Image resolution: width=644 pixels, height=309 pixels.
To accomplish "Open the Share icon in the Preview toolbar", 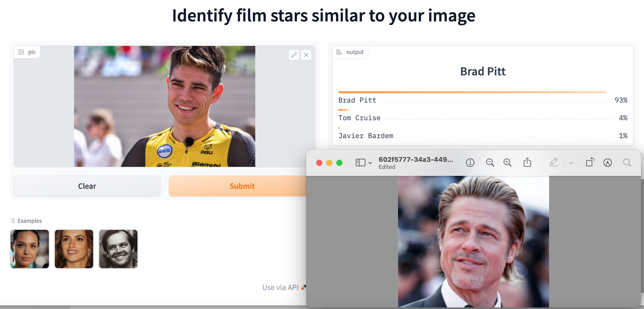I will click(x=527, y=163).
